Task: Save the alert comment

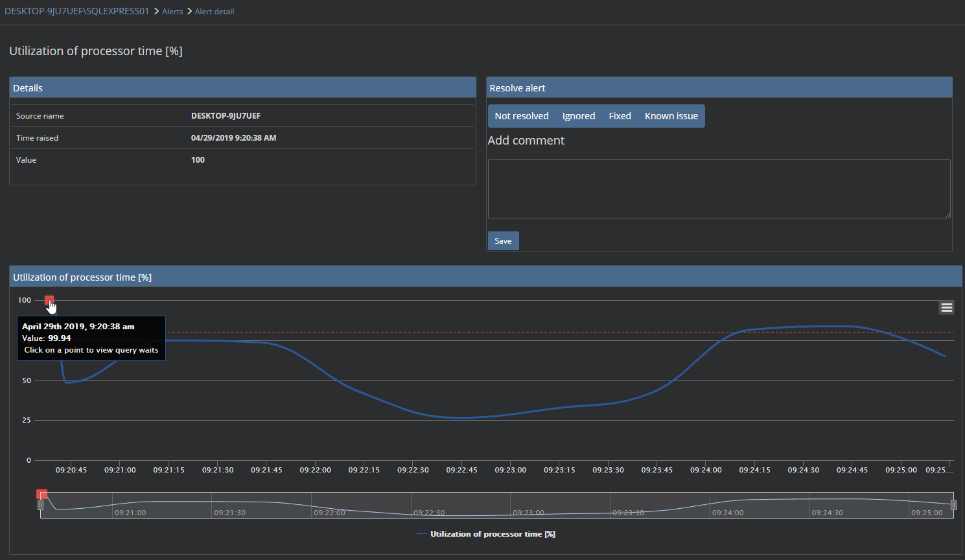Action: (x=503, y=240)
